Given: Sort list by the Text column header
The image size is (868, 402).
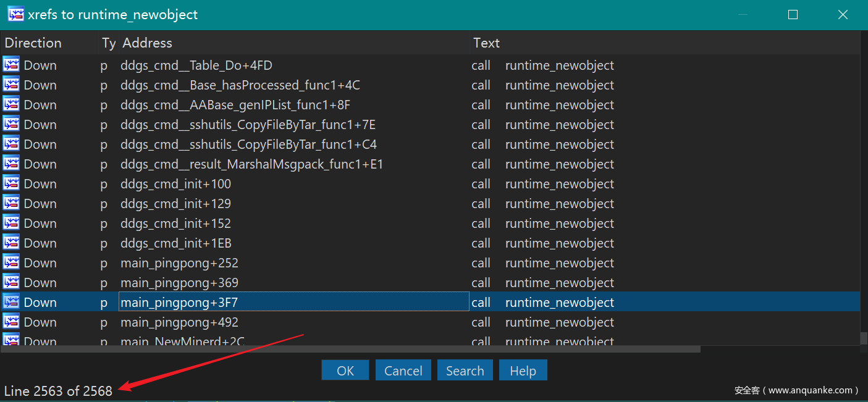Looking at the screenshot, I should point(486,43).
